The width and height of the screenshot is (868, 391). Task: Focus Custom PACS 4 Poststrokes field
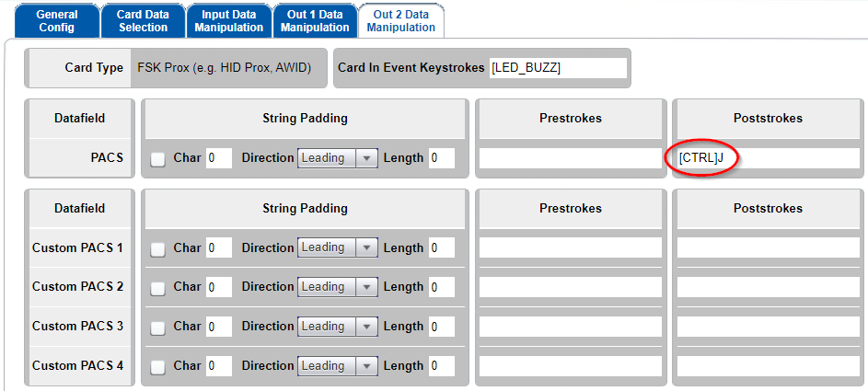click(768, 366)
